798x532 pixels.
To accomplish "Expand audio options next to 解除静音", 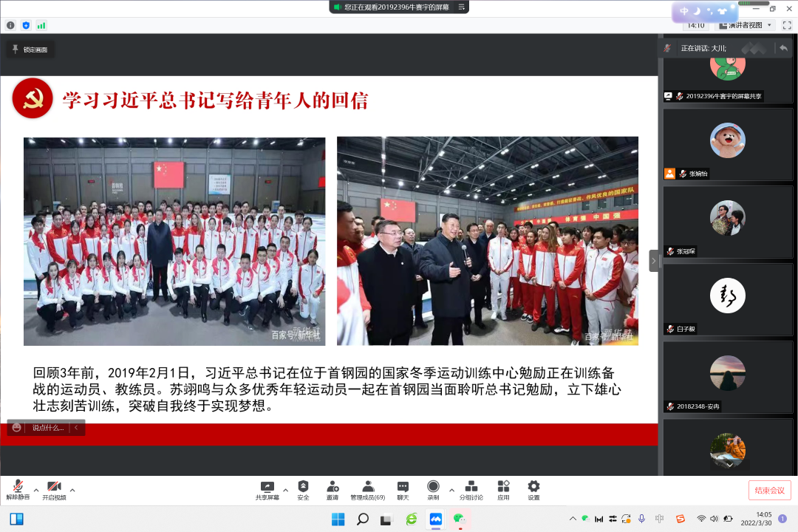I will [36, 491].
